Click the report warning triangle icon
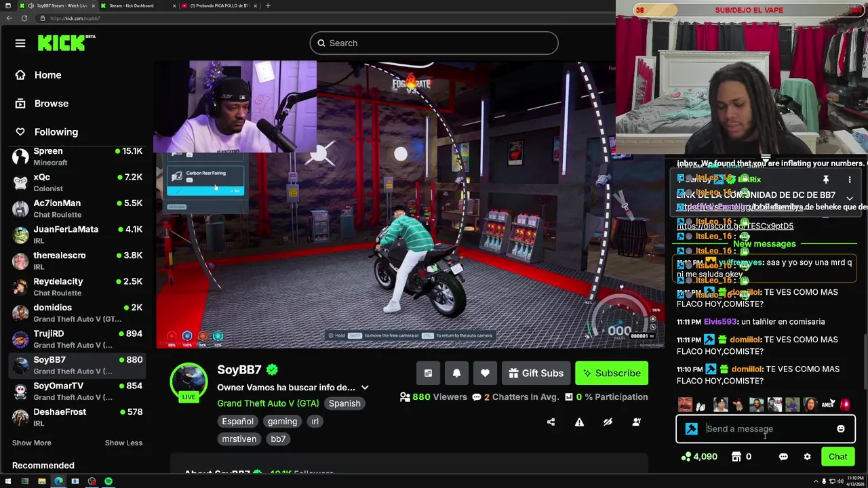The image size is (868, 488). (579, 422)
